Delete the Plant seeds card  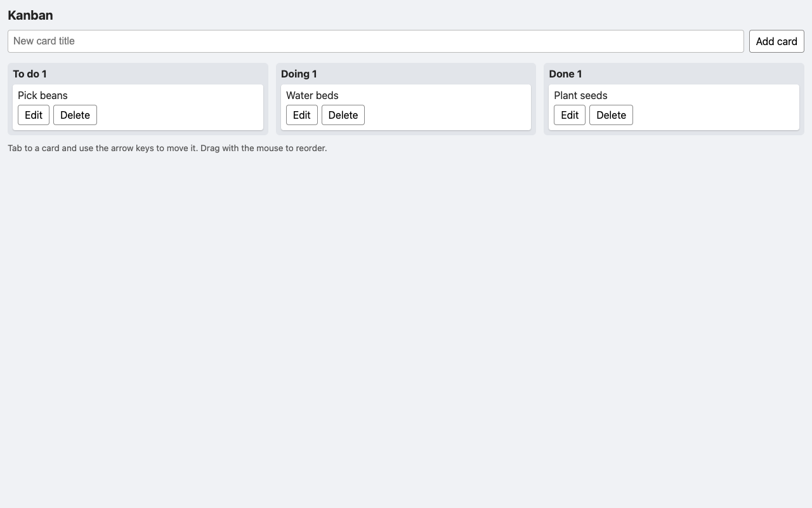point(611,115)
